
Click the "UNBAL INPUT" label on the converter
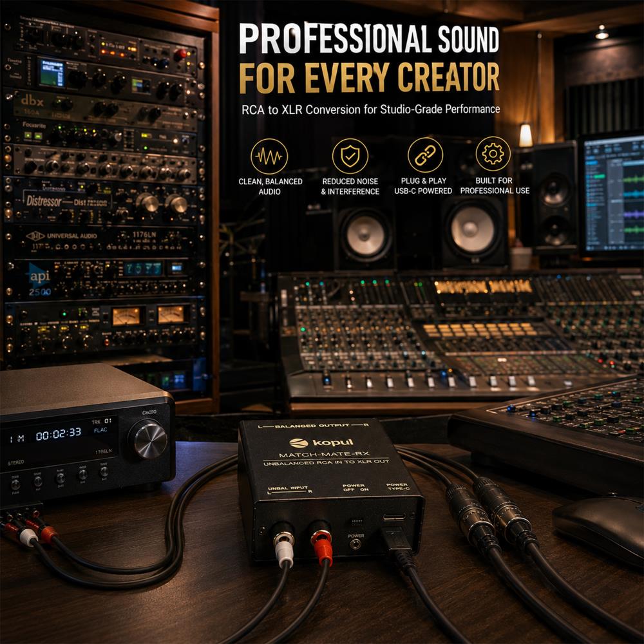click(x=287, y=488)
